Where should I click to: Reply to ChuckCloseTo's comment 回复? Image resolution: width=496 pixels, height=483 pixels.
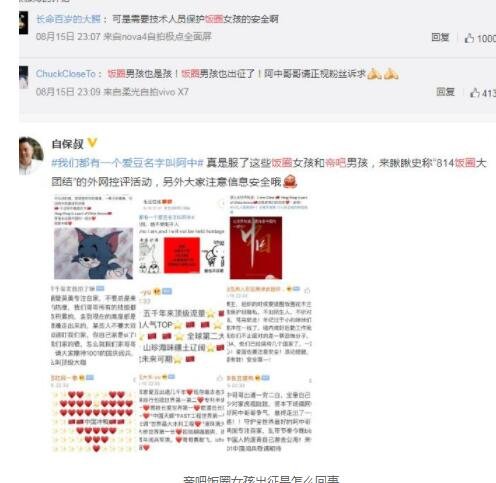click(x=445, y=92)
